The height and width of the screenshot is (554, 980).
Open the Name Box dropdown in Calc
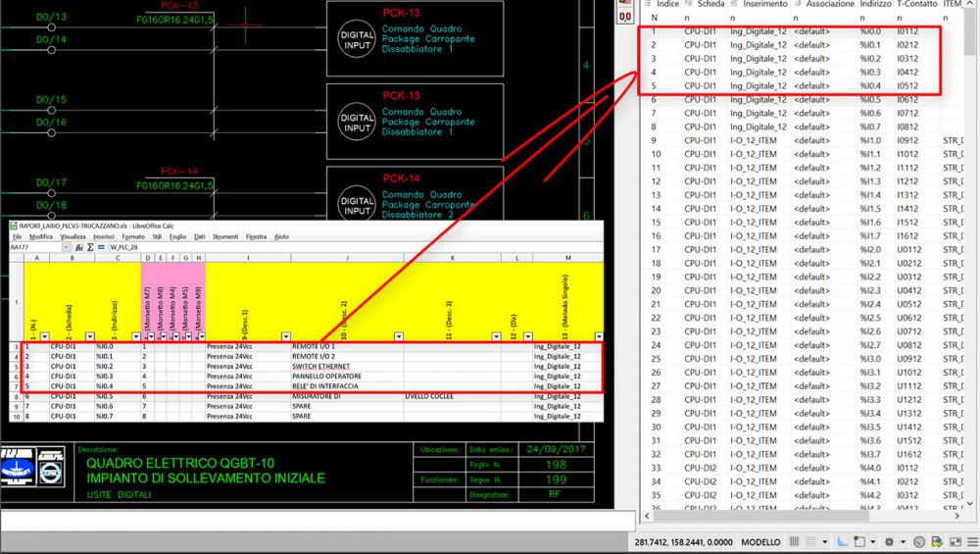coord(66,247)
